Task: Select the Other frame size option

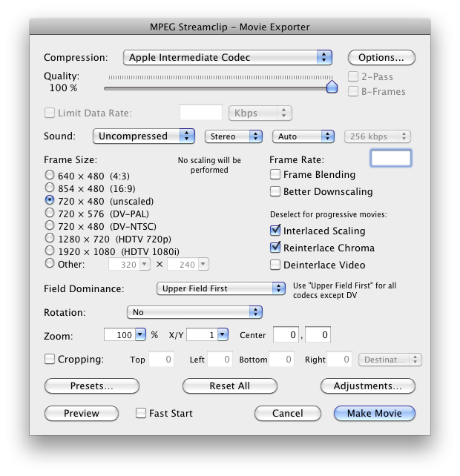Action: (x=50, y=263)
